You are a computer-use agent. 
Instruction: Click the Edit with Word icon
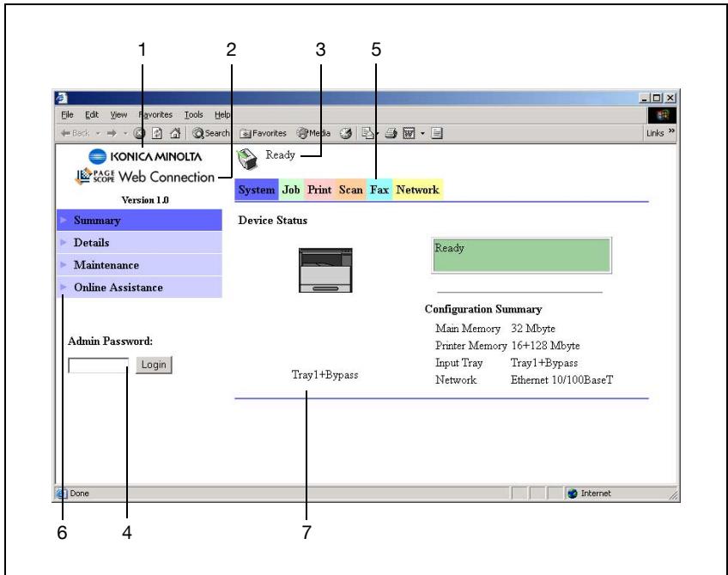pyautogui.click(x=409, y=134)
